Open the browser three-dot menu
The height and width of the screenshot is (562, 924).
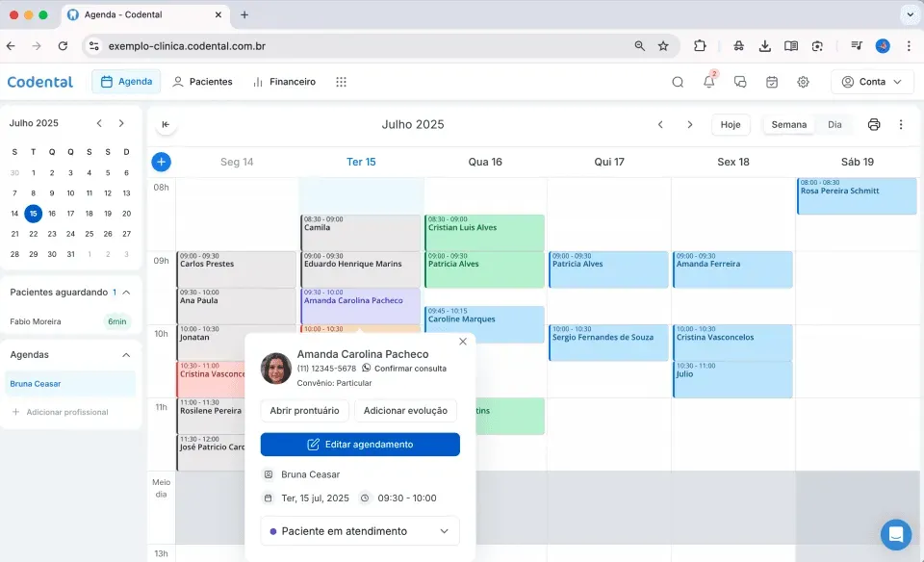tap(909, 46)
